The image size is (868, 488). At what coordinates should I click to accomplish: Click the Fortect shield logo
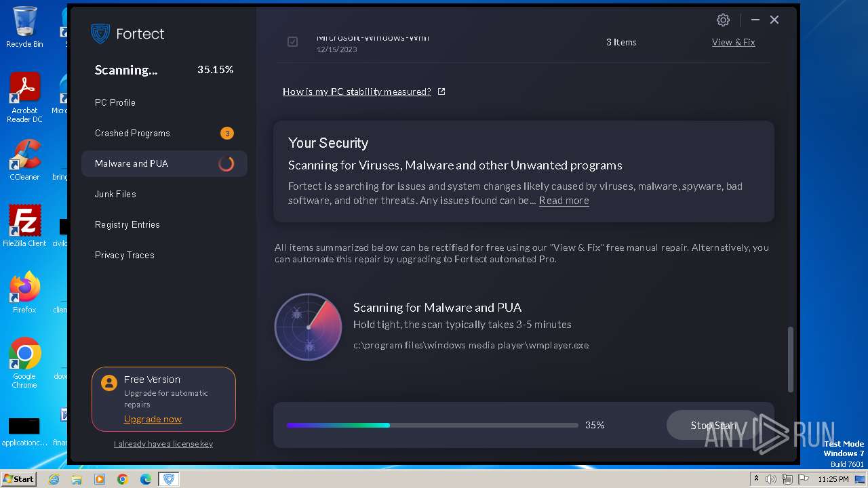(100, 34)
